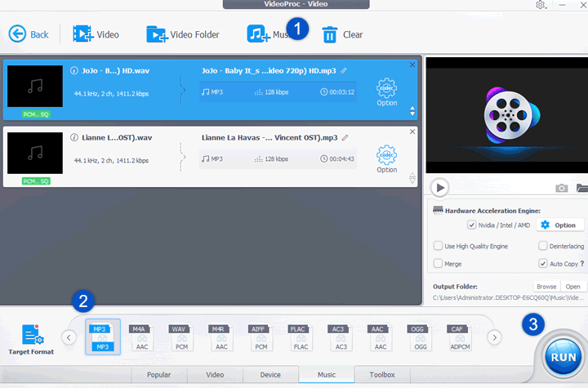Start conversion with RUN button
Image resolution: width=588 pixels, height=388 pixels.
click(x=563, y=356)
